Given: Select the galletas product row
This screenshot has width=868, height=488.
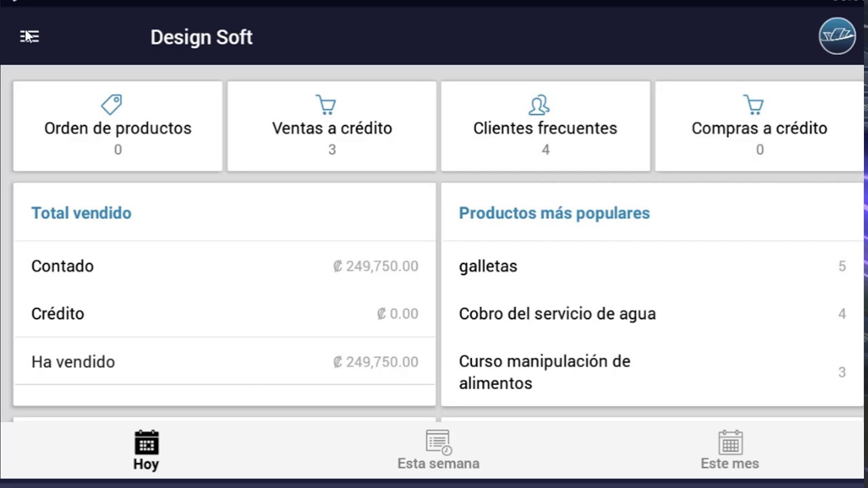Looking at the screenshot, I should coord(652,266).
